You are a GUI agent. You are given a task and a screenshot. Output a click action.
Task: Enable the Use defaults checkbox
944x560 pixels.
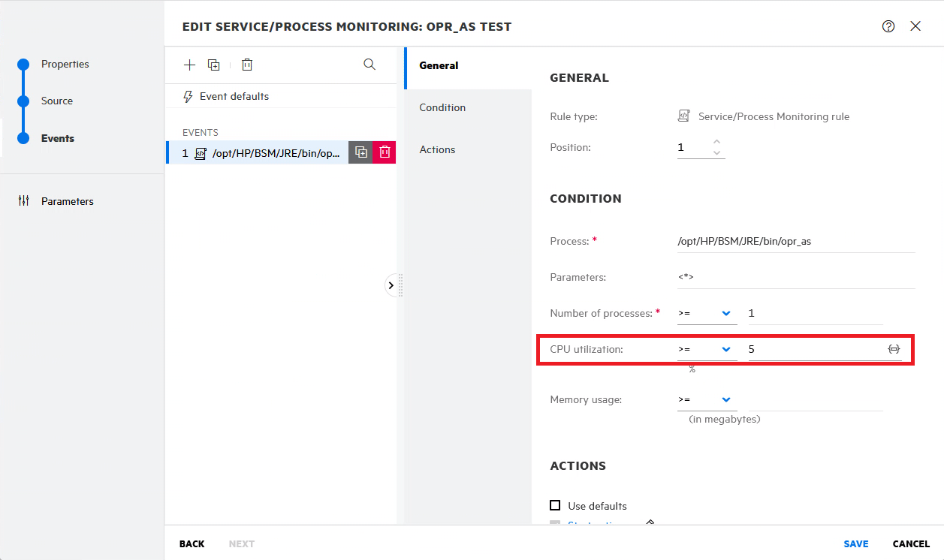click(556, 505)
